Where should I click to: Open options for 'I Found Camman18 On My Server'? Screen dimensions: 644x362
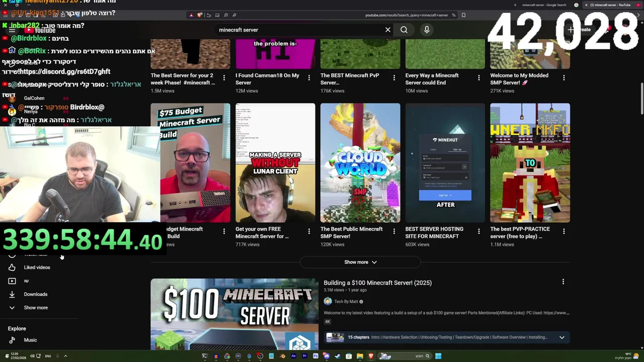[x=309, y=78]
